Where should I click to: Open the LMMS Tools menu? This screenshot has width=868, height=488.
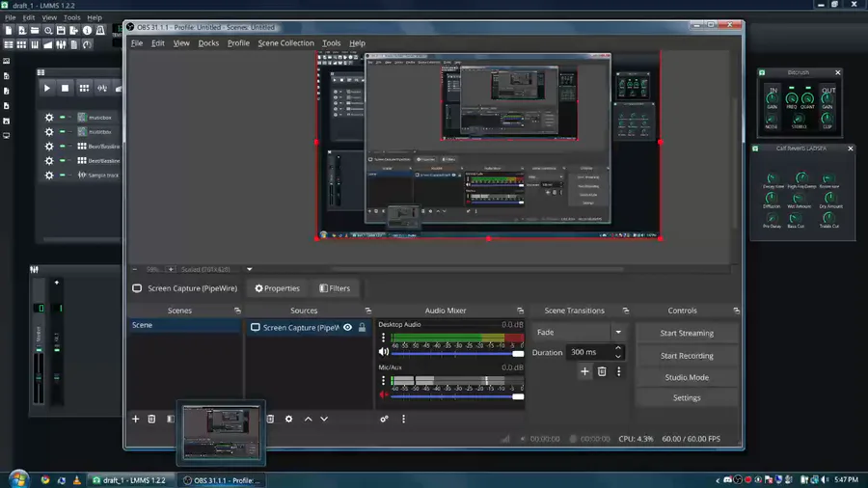(71, 17)
